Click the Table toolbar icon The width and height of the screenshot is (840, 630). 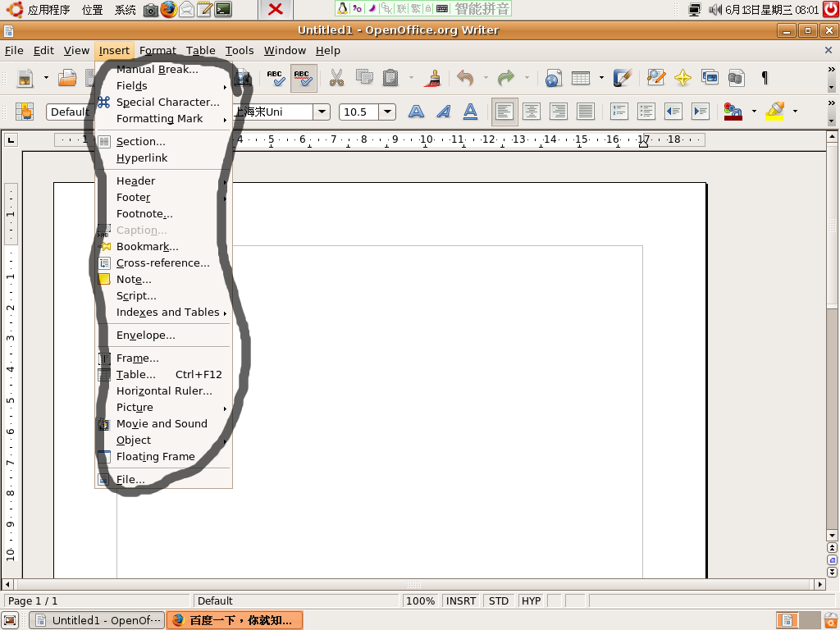click(581, 78)
